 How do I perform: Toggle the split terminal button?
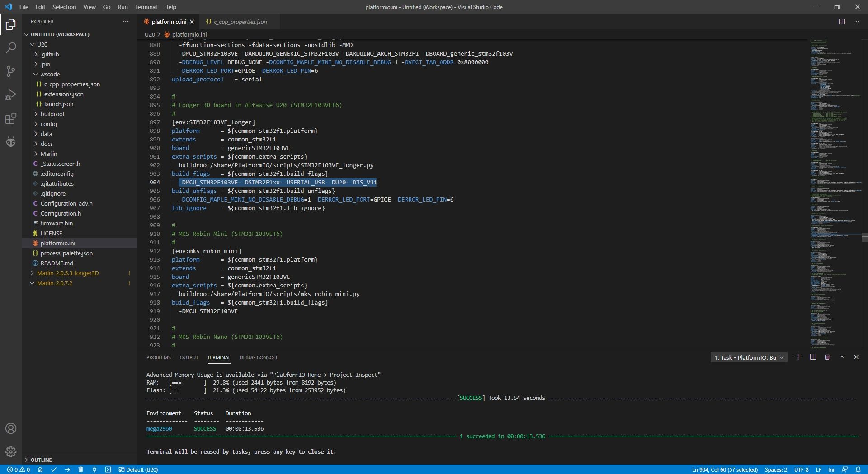(813, 357)
